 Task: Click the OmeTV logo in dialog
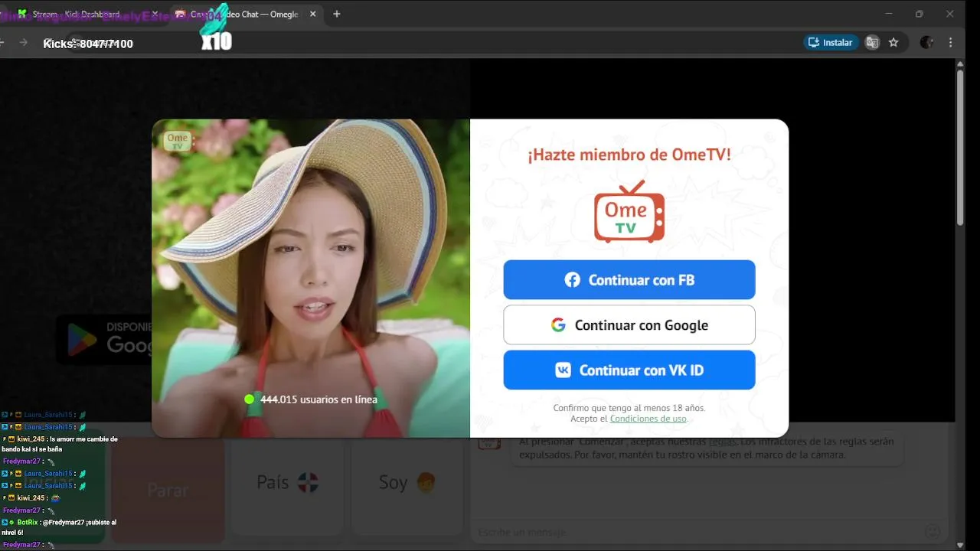629,212
